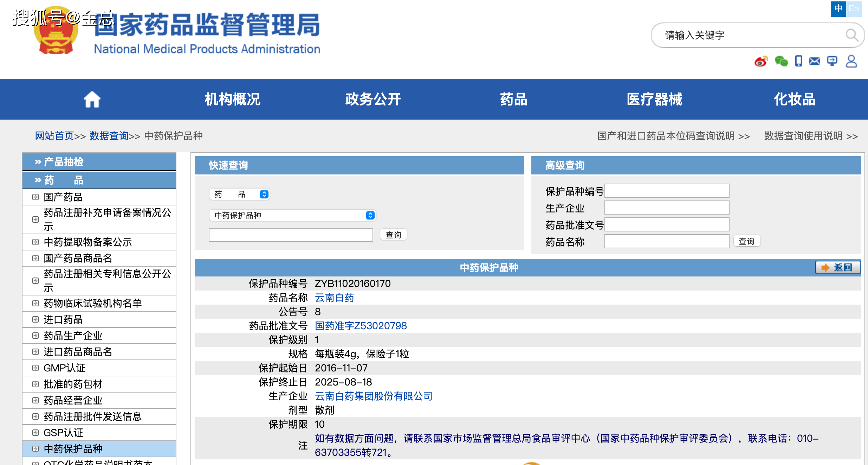The width and height of the screenshot is (868, 465).
Task: Expand icon beside 国产药品
Action: point(35,197)
